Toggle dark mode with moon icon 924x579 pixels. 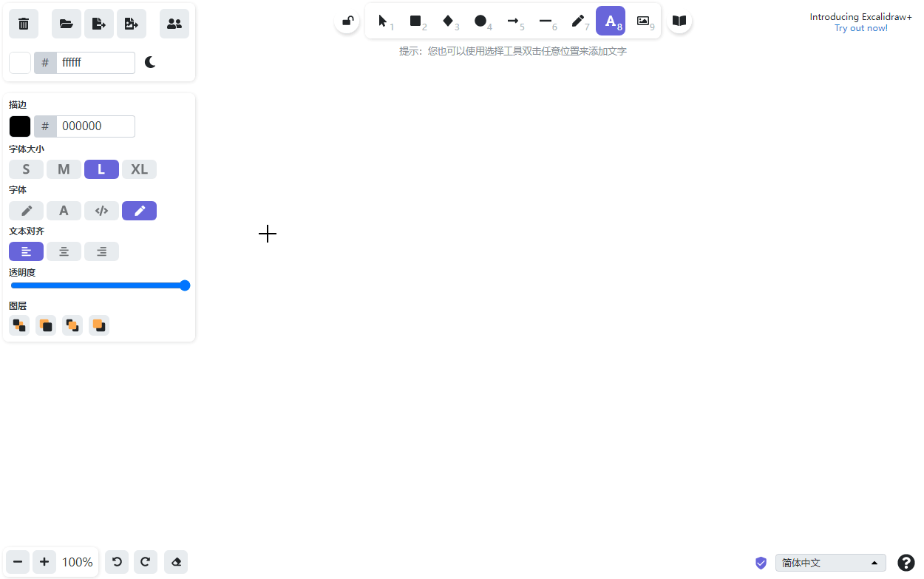tap(150, 63)
